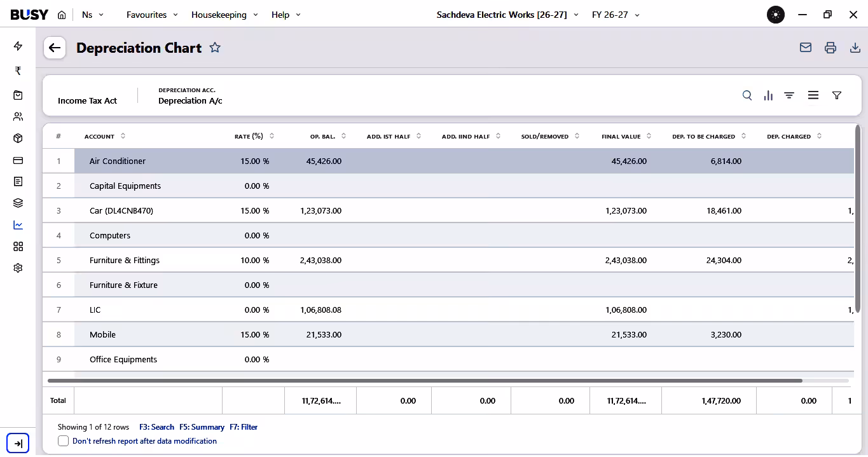This screenshot has height=457, width=868.
Task: Sort by the Sold/Removed column header
Action: [551, 136]
